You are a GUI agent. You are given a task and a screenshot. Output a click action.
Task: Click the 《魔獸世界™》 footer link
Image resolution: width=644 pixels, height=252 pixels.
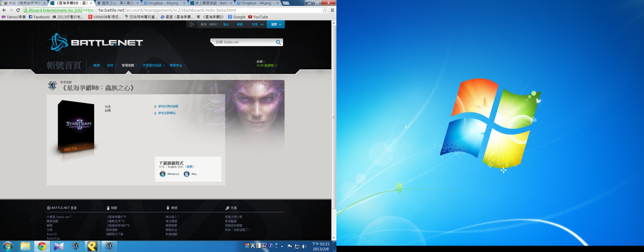116,221
